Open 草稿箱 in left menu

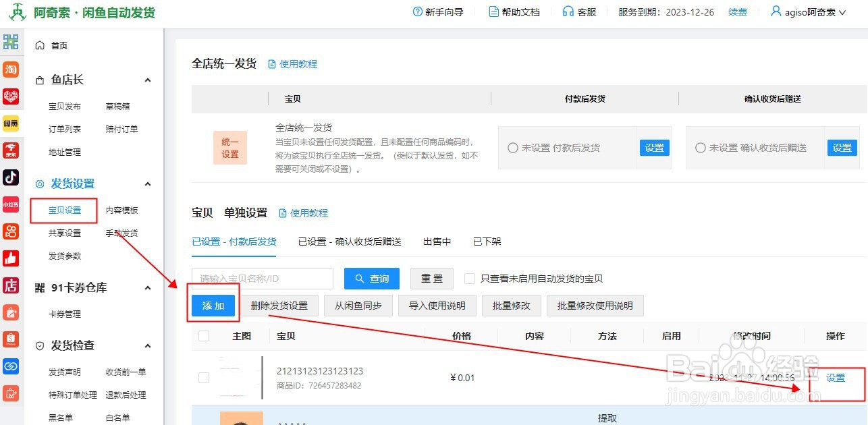(117, 107)
